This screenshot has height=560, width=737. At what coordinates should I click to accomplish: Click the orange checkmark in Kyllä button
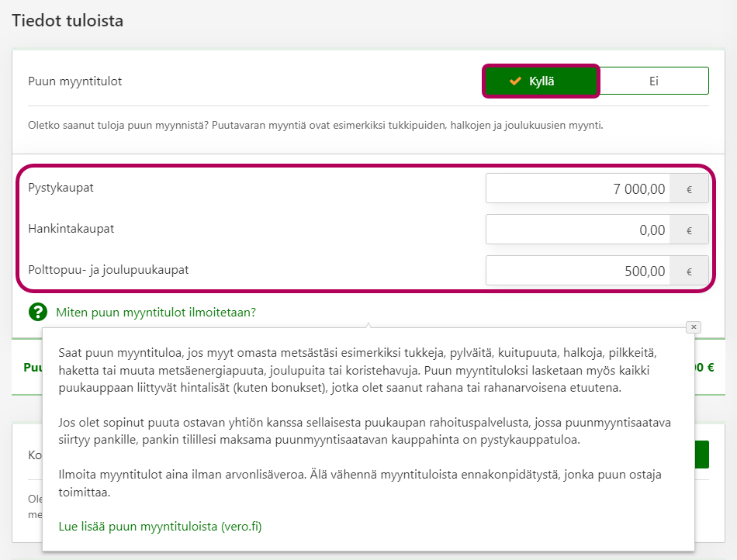tap(515, 81)
